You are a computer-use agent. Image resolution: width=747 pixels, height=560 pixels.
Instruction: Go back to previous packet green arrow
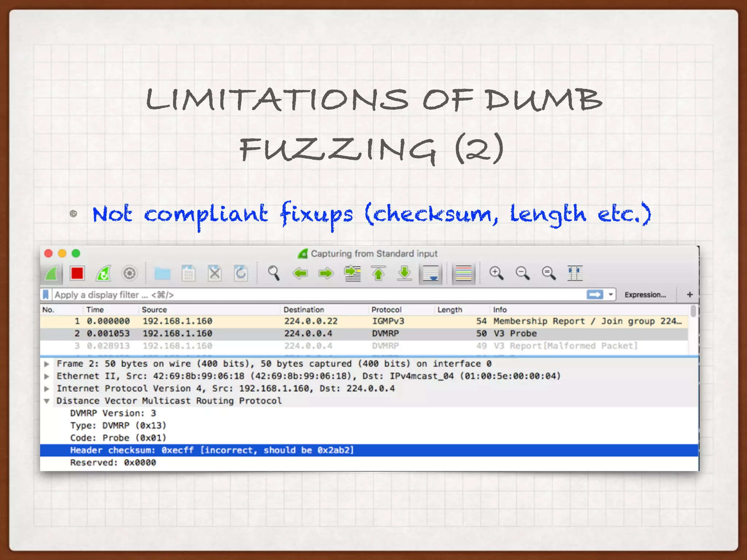[300, 273]
